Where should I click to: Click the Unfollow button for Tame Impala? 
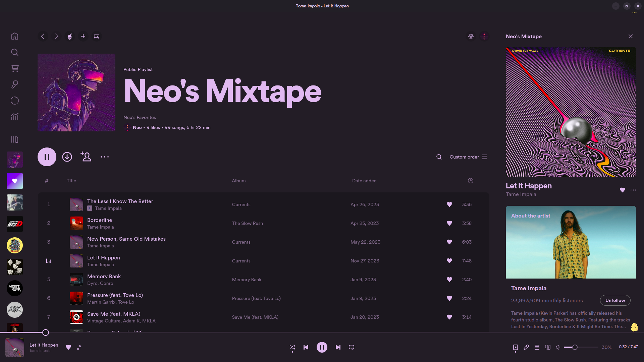tap(615, 300)
